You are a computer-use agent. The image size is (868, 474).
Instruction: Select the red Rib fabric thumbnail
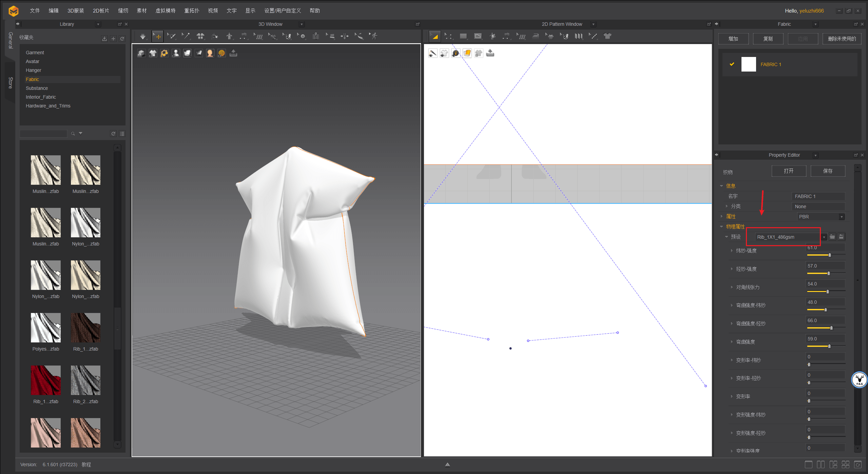click(x=46, y=380)
